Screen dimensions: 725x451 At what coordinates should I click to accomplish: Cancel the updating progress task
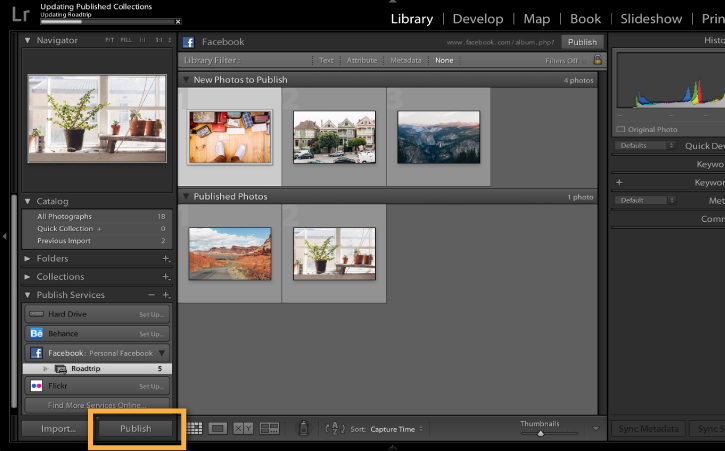pyautogui.click(x=178, y=22)
